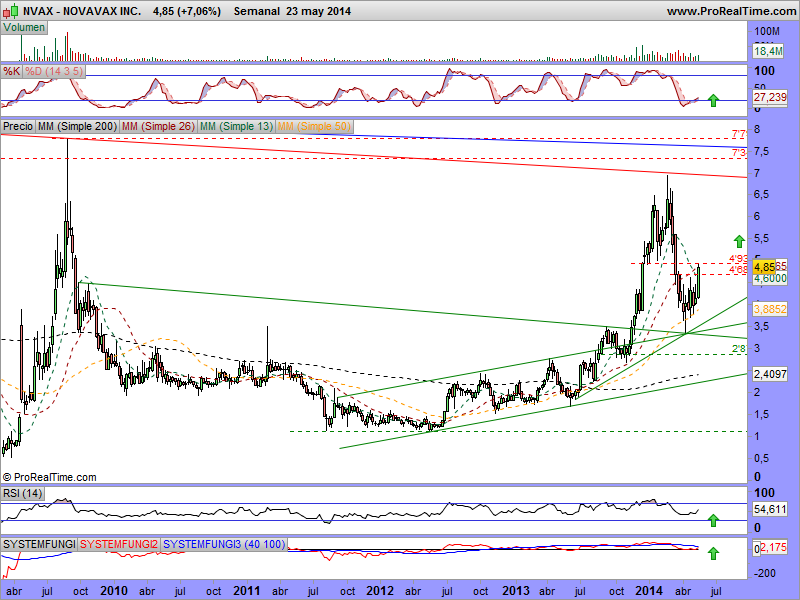
Task: Open the RSI (14) indicator label
Action: pos(22,493)
